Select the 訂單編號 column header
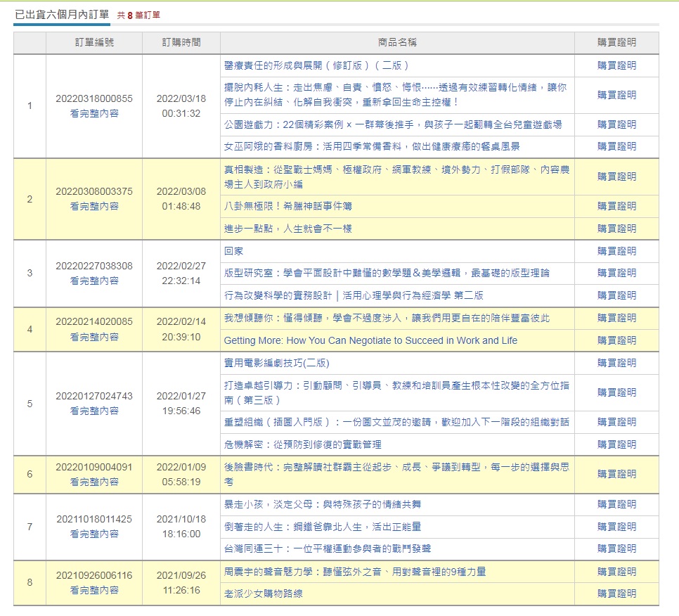The image size is (679, 616). 94,42
